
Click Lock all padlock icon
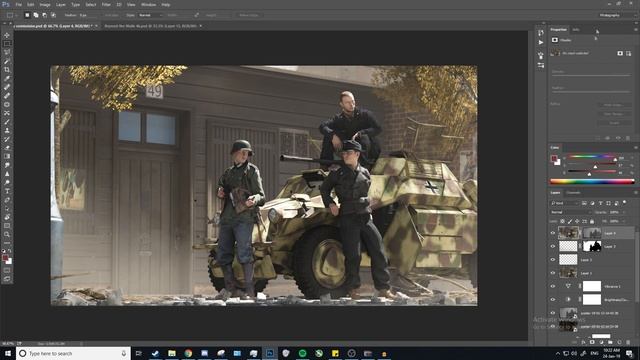click(592, 221)
